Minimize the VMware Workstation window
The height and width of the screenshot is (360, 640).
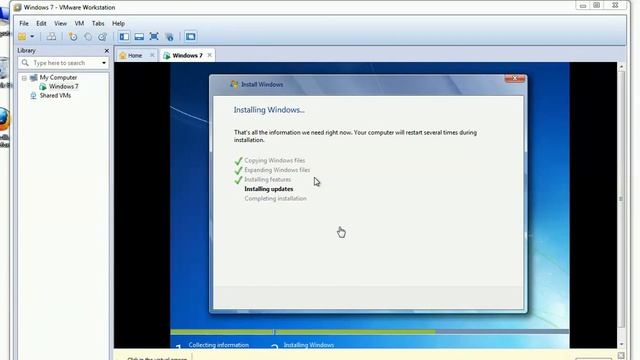[583, 5]
